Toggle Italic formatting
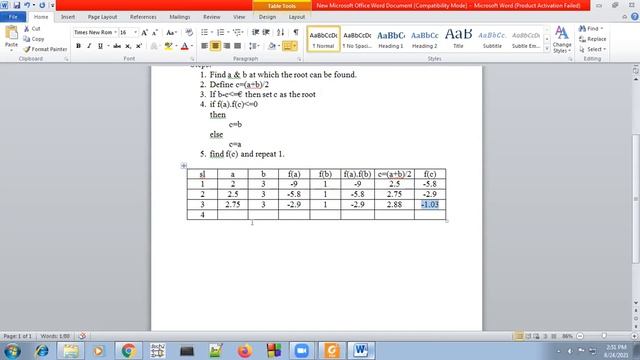This screenshot has width=640, height=360. [x=89, y=46]
